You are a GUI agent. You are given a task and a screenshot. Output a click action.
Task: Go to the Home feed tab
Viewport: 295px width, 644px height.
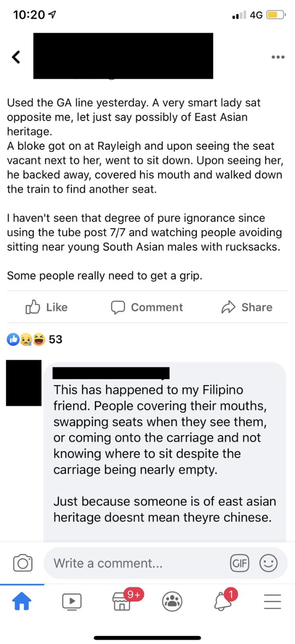pos(21,601)
